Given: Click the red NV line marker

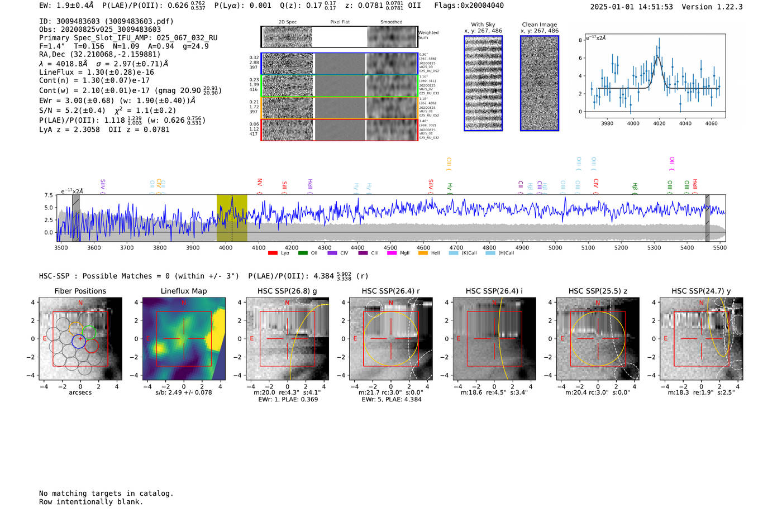Looking at the screenshot, I should coord(260,185).
